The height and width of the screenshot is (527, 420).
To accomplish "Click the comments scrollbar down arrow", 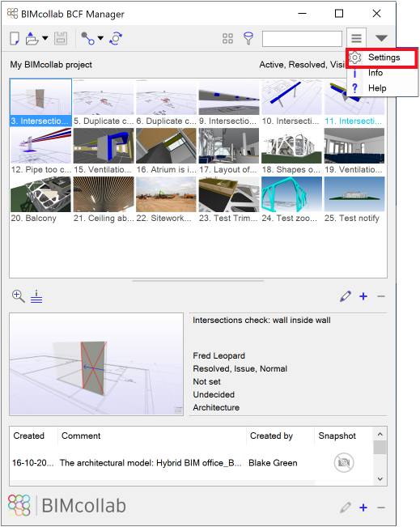I will (380, 479).
